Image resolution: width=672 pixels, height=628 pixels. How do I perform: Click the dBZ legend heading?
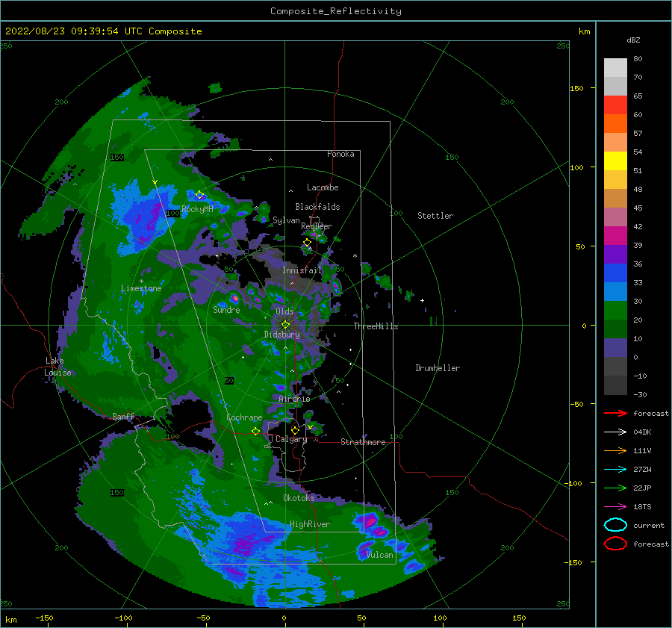pyautogui.click(x=633, y=40)
